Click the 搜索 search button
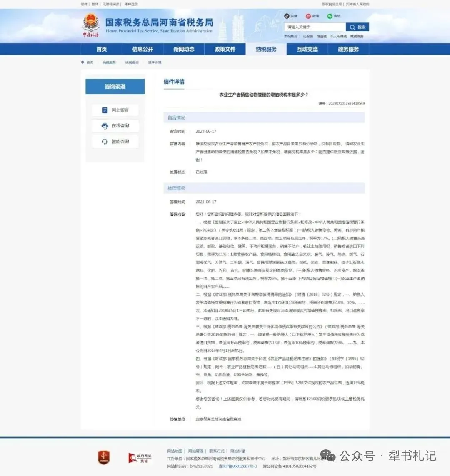Image resolution: width=450 pixels, height=476 pixels. pyautogui.click(x=357, y=27)
